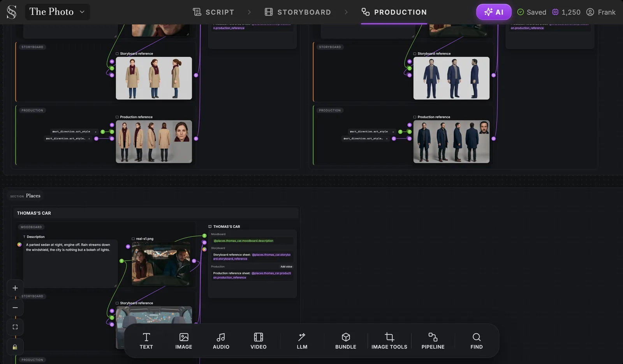Open the Frank user account menu
This screenshot has height=364, width=623.
(x=601, y=12)
